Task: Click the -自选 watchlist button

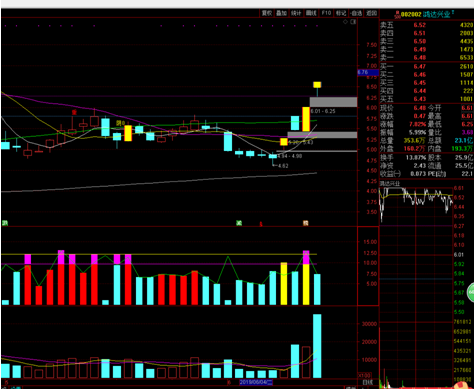Action: [x=356, y=13]
